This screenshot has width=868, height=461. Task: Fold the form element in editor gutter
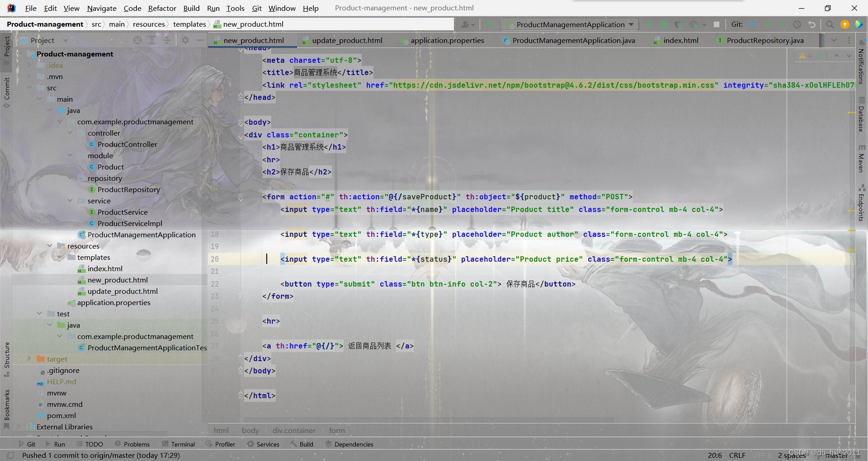click(x=241, y=197)
